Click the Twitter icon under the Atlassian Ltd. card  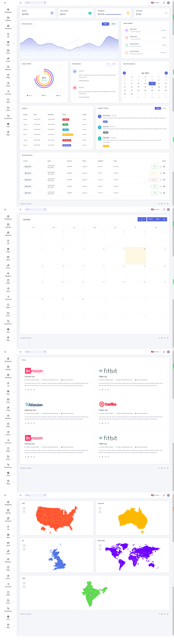[x=28, y=423]
